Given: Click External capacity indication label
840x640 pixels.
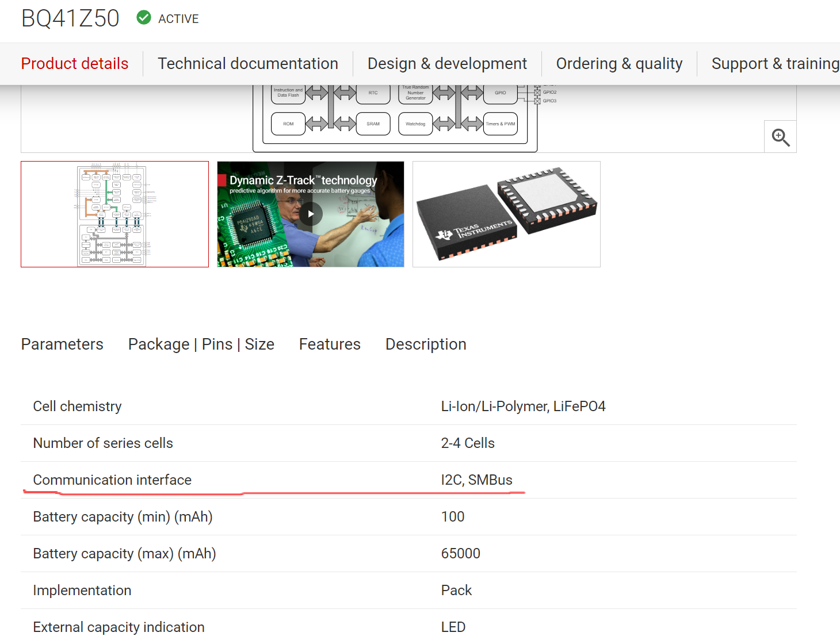Looking at the screenshot, I should pyautogui.click(x=119, y=627).
